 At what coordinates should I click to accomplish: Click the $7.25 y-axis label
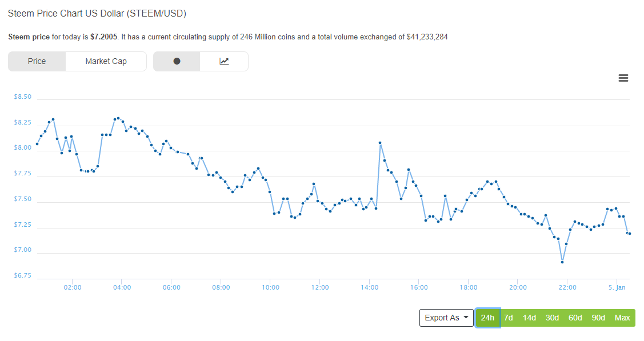click(x=23, y=225)
